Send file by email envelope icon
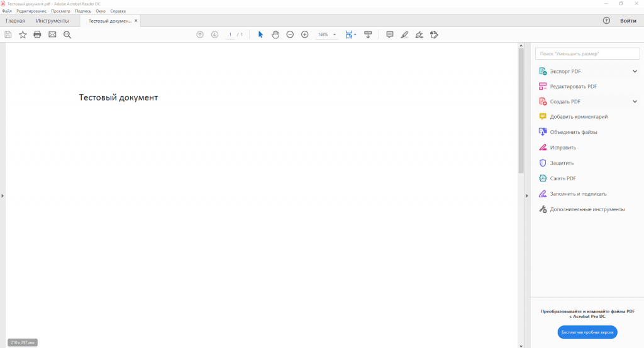 52,35
